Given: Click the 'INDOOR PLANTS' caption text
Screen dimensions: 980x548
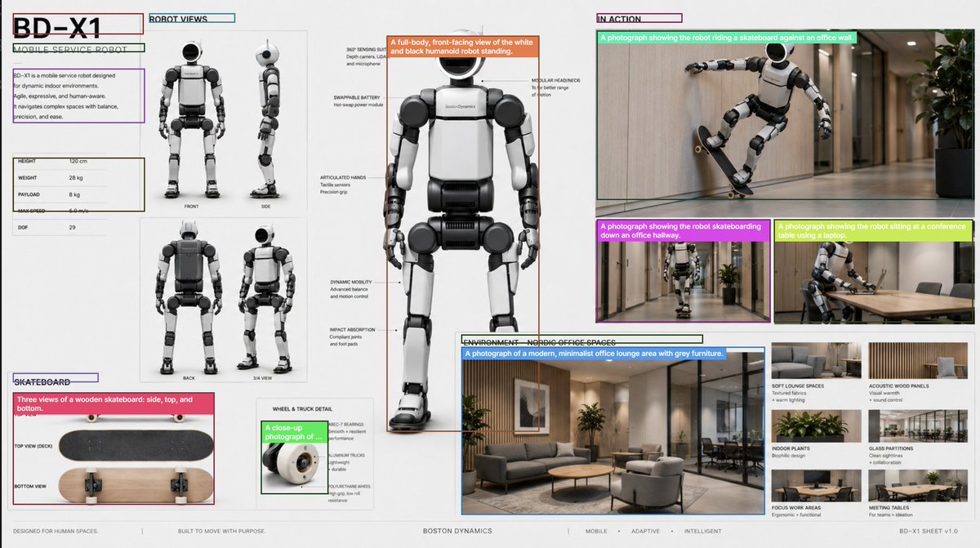Looking at the screenshot, I should (x=791, y=448).
